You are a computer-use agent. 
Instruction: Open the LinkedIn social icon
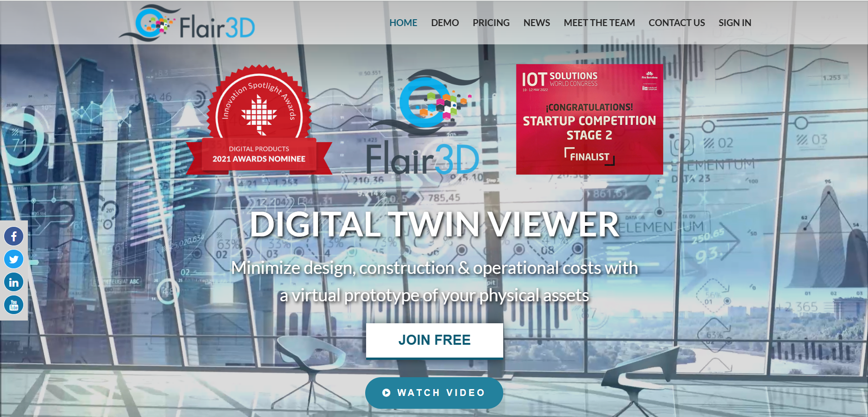14,282
